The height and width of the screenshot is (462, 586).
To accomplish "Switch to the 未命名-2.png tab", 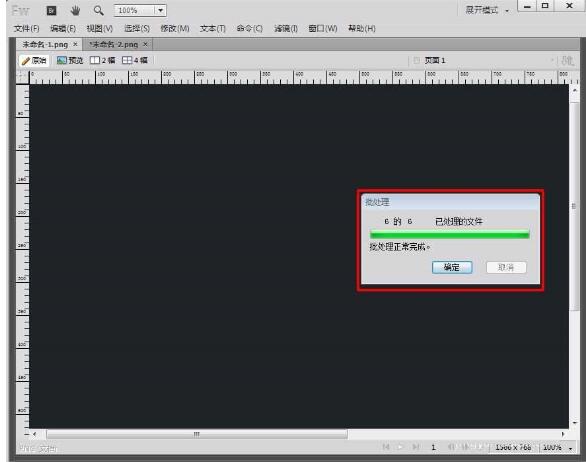I will tap(113, 44).
